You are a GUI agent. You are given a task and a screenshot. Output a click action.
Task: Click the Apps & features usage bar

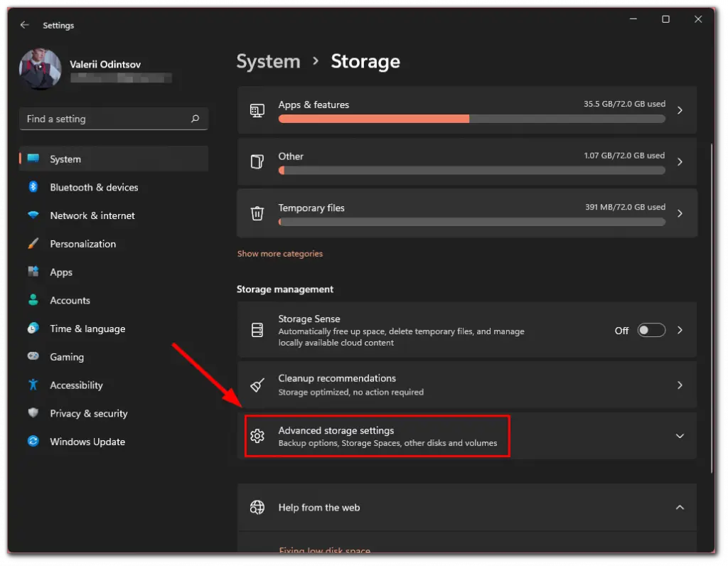coord(471,119)
